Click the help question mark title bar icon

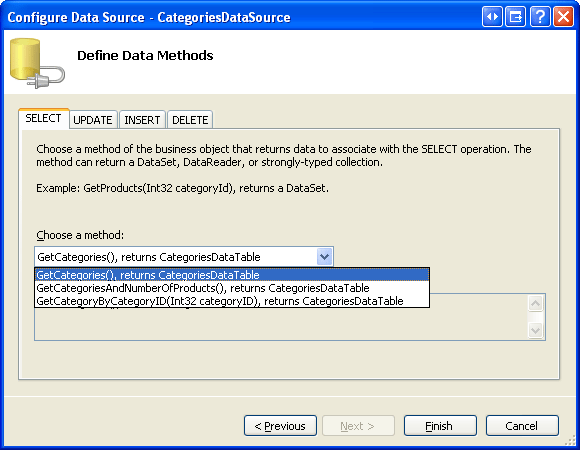pos(540,17)
